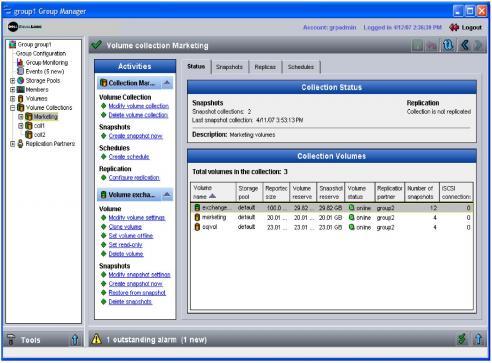Click the Modify volume settings link

(137, 218)
